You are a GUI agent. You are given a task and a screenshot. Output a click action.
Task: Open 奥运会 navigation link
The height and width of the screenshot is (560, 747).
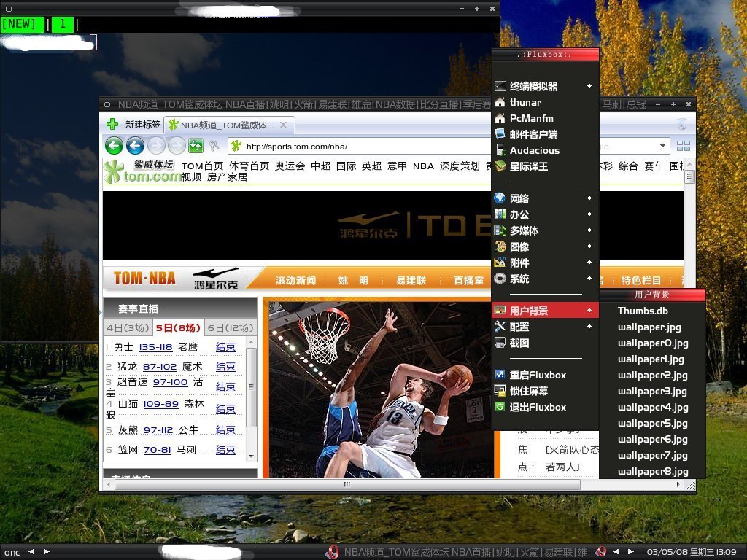290,166
